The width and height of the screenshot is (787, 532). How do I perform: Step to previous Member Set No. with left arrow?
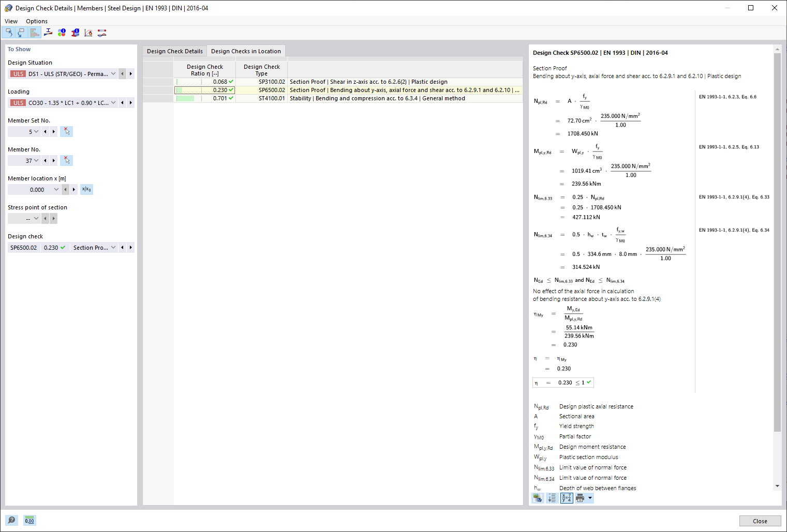point(46,132)
